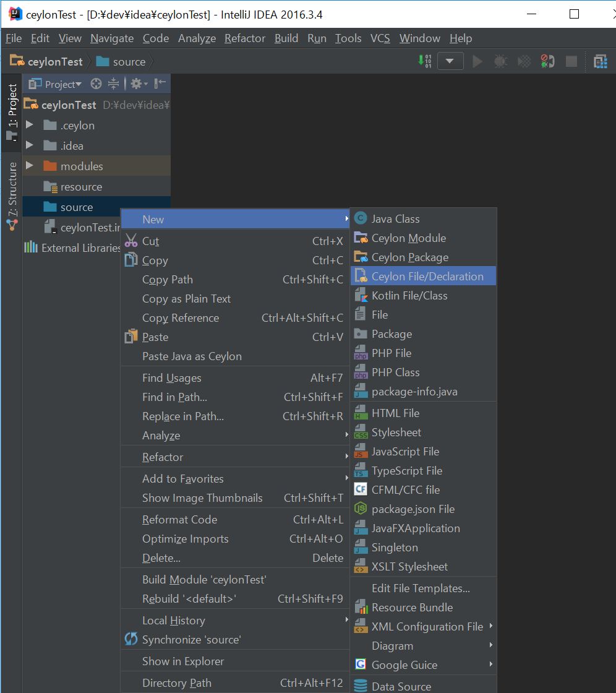
Task: Choose Paste from the context menu
Action: (235, 337)
